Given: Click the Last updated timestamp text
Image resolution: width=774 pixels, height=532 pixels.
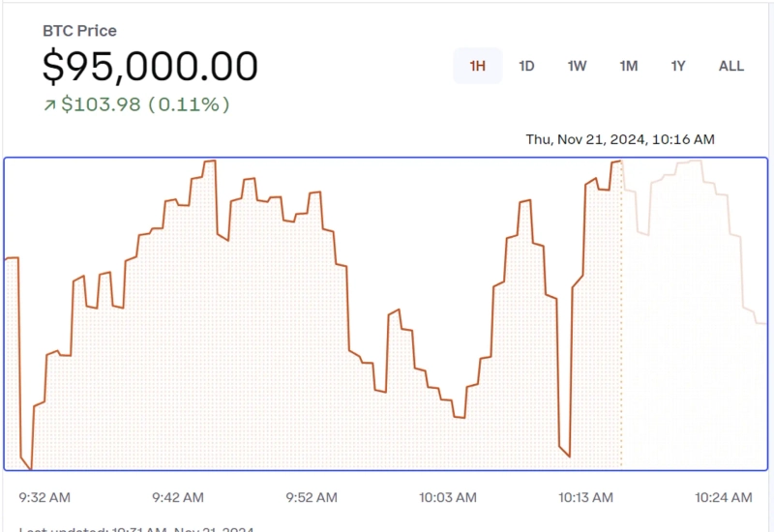Looking at the screenshot, I should coord(135,528).
